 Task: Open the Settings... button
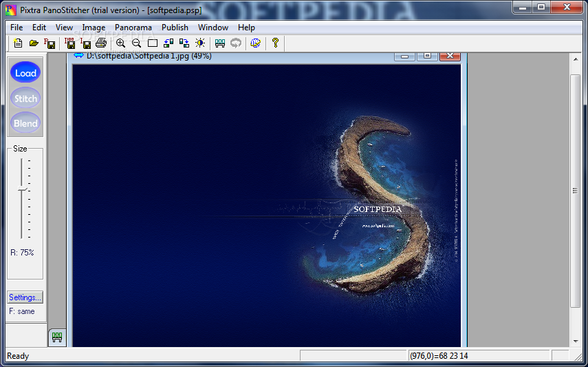25,297
